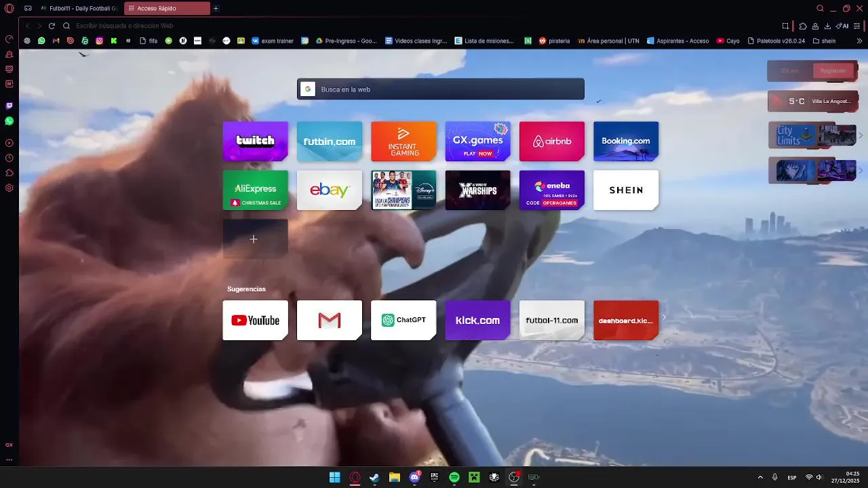Open the AI assistant toolbar icon
The image size is (868, 488).
click(842, 26)
